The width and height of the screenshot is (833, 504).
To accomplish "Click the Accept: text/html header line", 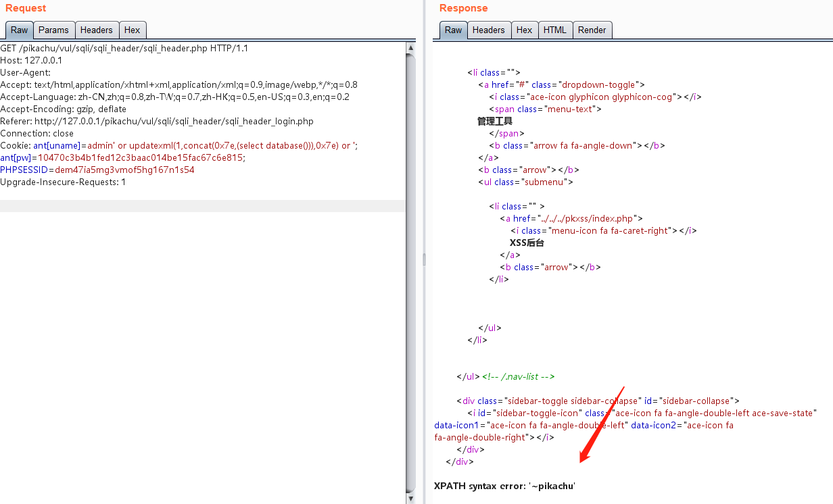I will (x=178, y=84).
